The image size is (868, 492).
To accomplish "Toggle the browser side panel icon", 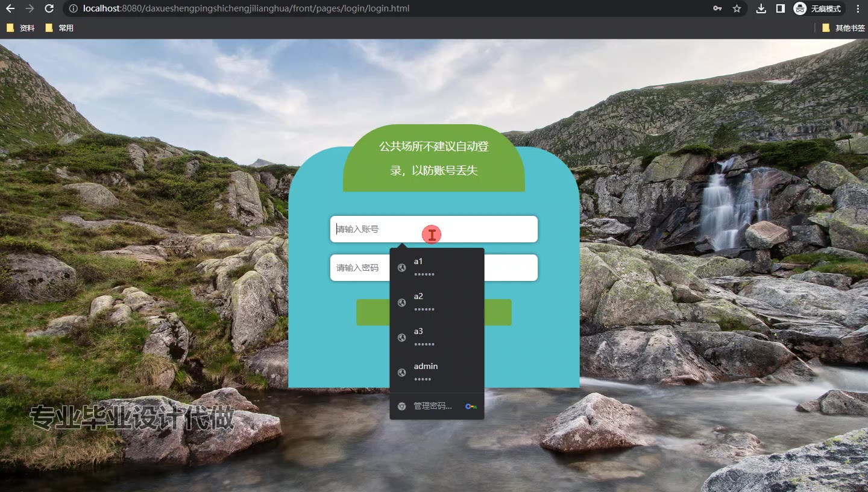I will click(780, 8).
